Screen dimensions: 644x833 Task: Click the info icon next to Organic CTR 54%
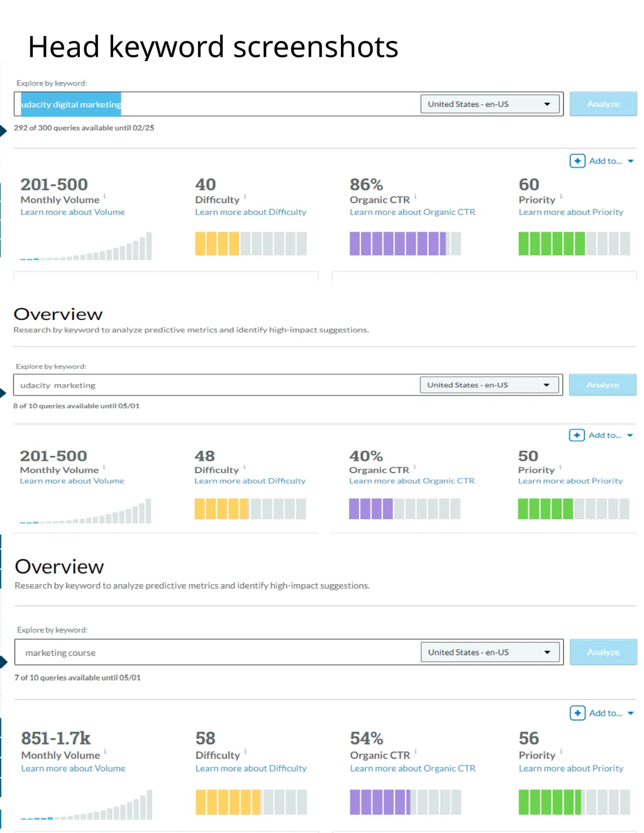click(416, 751)
